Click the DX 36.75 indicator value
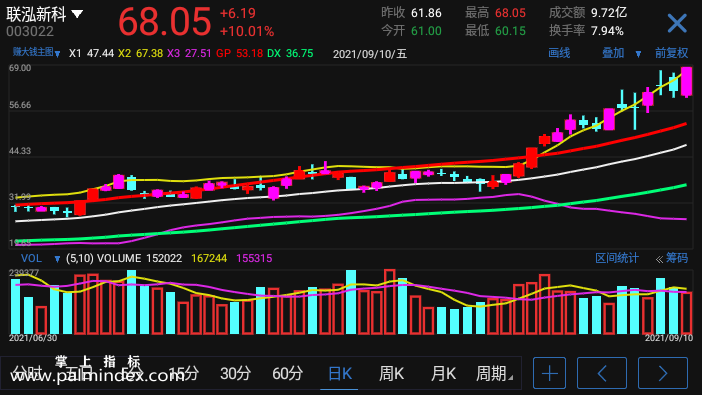Image resolution: width=702 pixels, height=395 pixels. tap(290, 54)
